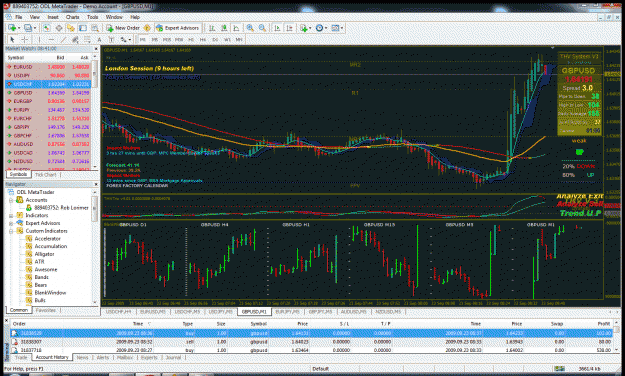Viewport: 625px width, 376px height.
Task: Collapse the Custom Indicators tree node
Action: 11,231
